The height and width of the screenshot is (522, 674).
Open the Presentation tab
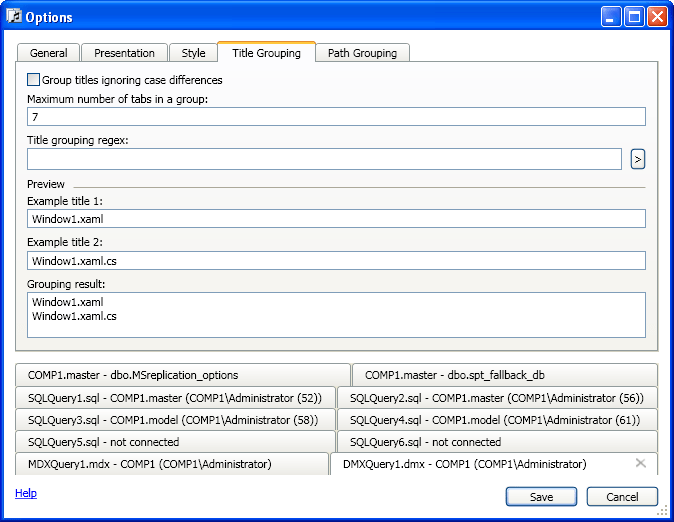click(x=124, y=53)
